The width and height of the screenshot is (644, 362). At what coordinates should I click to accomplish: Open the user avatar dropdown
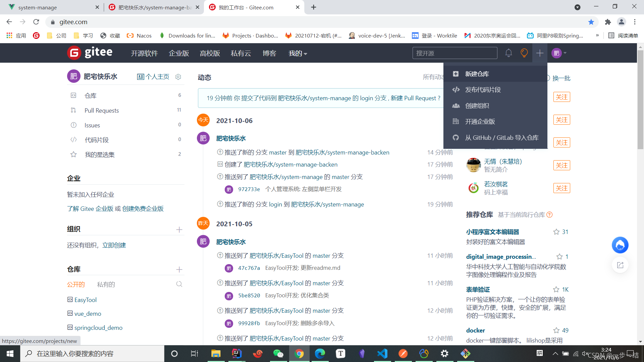click(x=558, y=53)
